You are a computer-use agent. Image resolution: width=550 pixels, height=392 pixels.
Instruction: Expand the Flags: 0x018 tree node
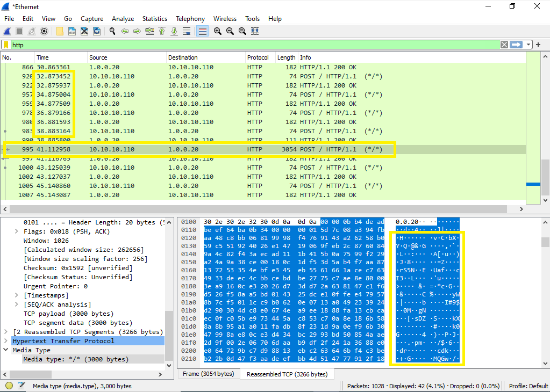coord(17,231)
